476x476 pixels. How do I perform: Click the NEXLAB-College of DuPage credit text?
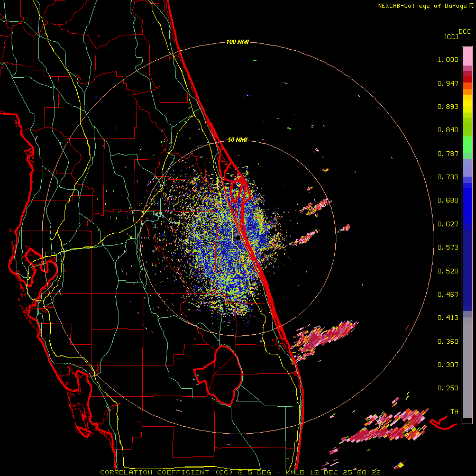pyautogui.click(x=424, y=6)
